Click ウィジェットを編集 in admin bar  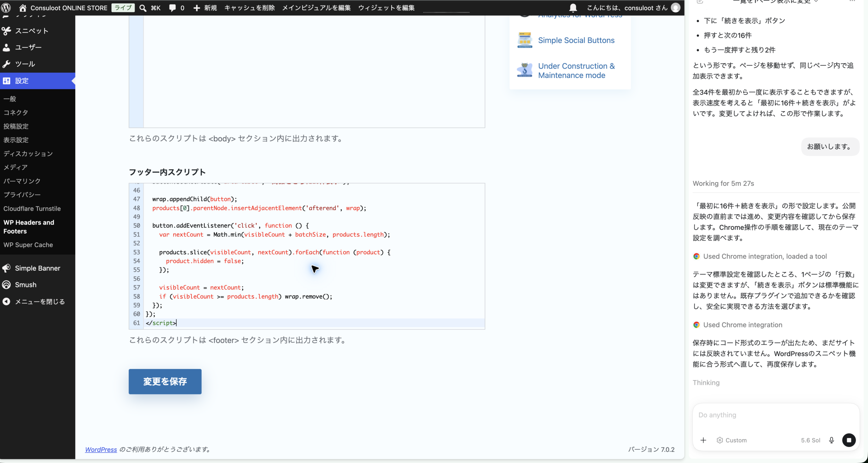386,8
